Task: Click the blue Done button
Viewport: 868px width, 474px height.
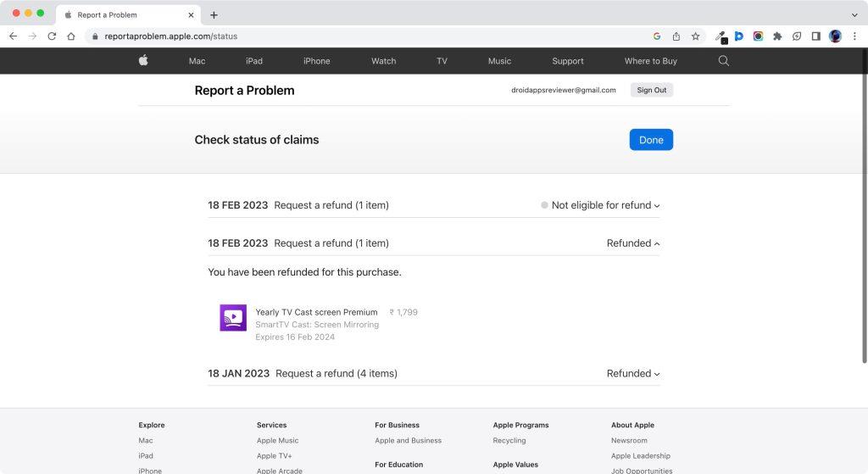Action: click(651, 140)
